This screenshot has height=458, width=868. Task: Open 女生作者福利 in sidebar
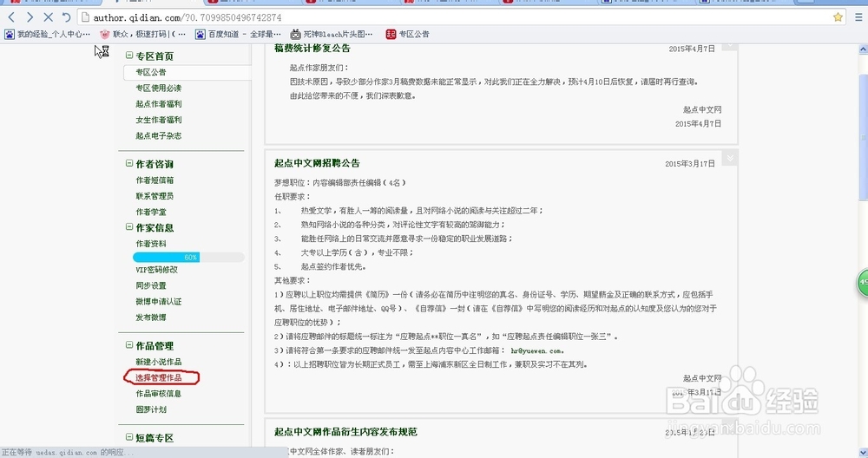pos(159,120)
